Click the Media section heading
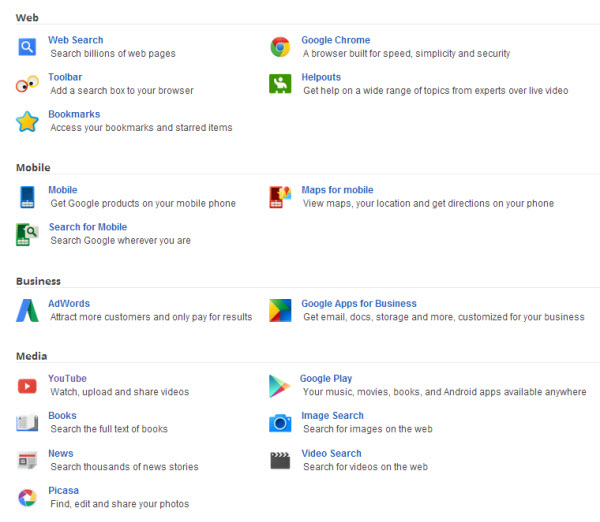The image size is (600, 522). 31,356
